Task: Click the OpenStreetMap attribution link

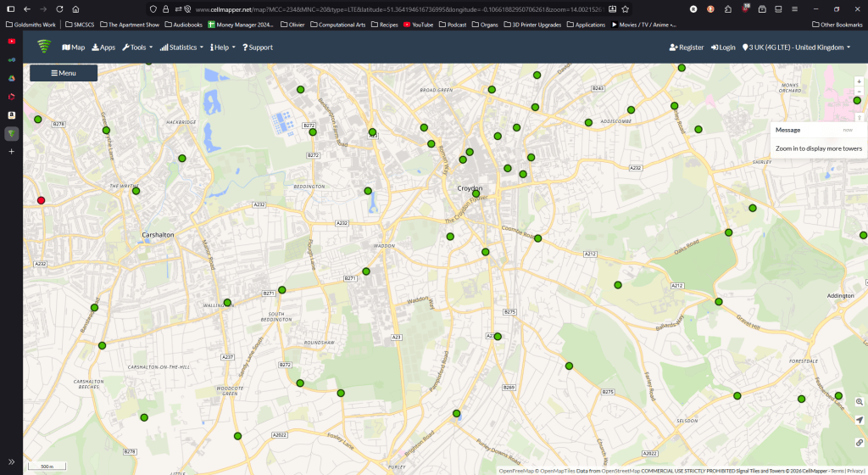Action: pyautogui.click(x=620, y=471)
